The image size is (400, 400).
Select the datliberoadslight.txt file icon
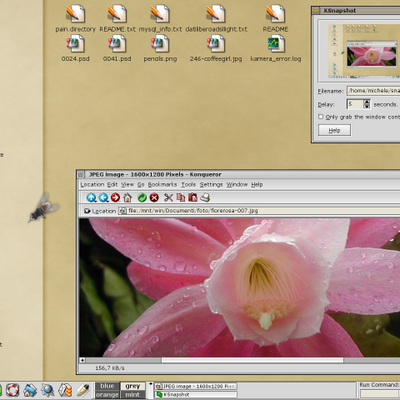click(x=216, y=19)
